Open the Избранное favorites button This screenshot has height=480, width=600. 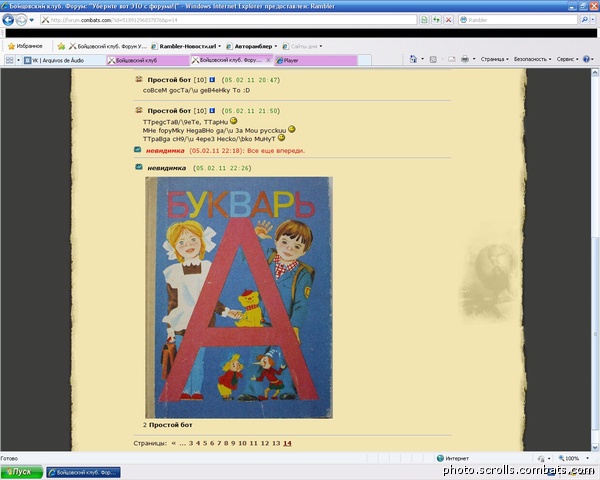25,46
